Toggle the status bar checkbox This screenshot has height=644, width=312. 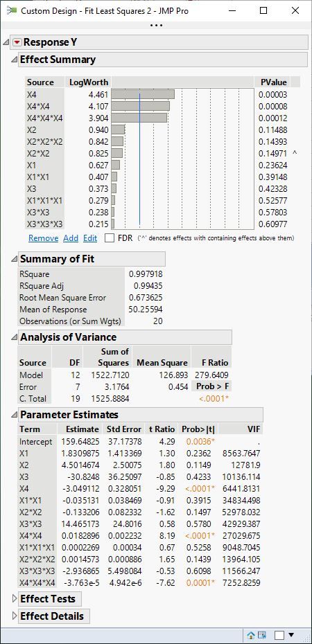(x=279, y=635)
